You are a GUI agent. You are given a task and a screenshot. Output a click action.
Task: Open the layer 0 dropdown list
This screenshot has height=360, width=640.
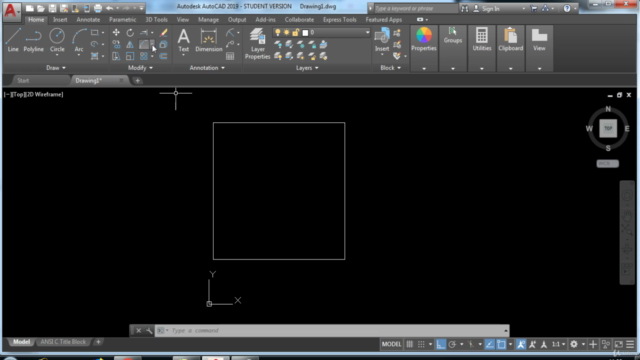tap(367, 32)
